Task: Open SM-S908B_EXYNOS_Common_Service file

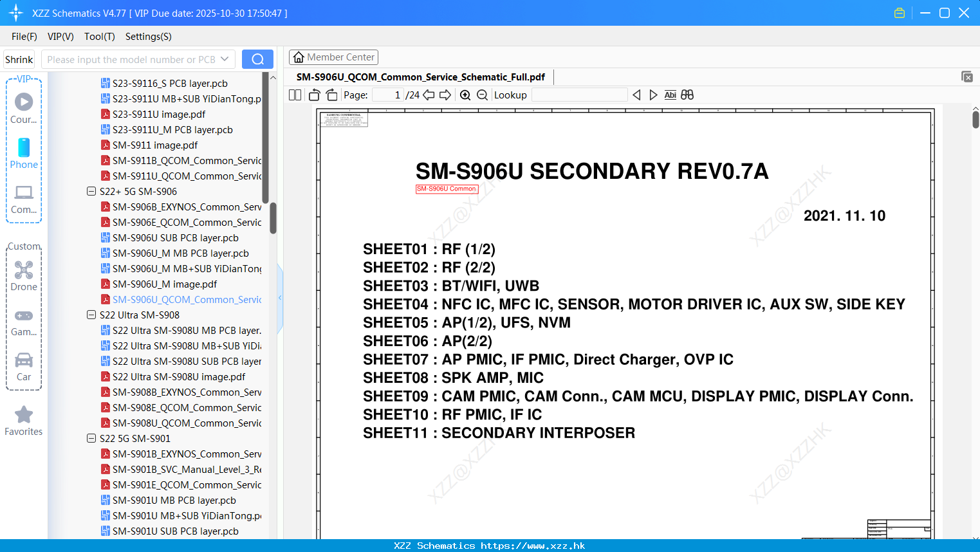Action: point(181,392)
